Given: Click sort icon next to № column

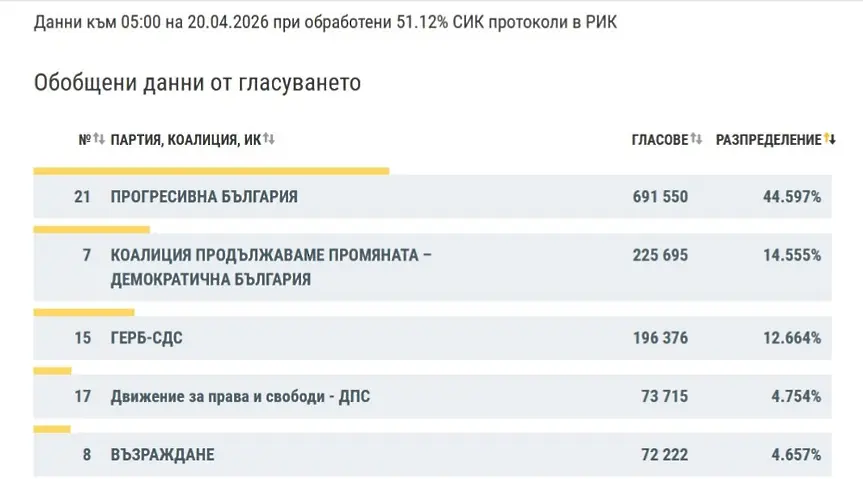Looking at the screenshot, I should coord(99,140).
